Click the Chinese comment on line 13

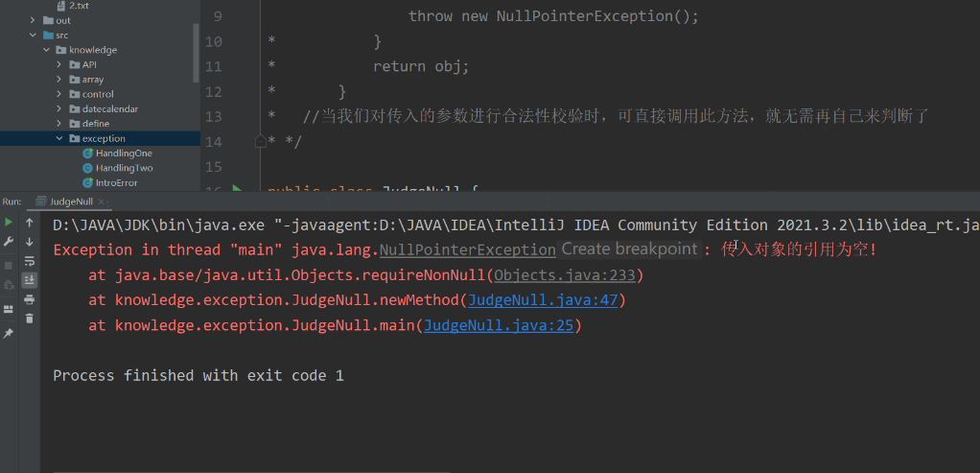coord(617,116)
